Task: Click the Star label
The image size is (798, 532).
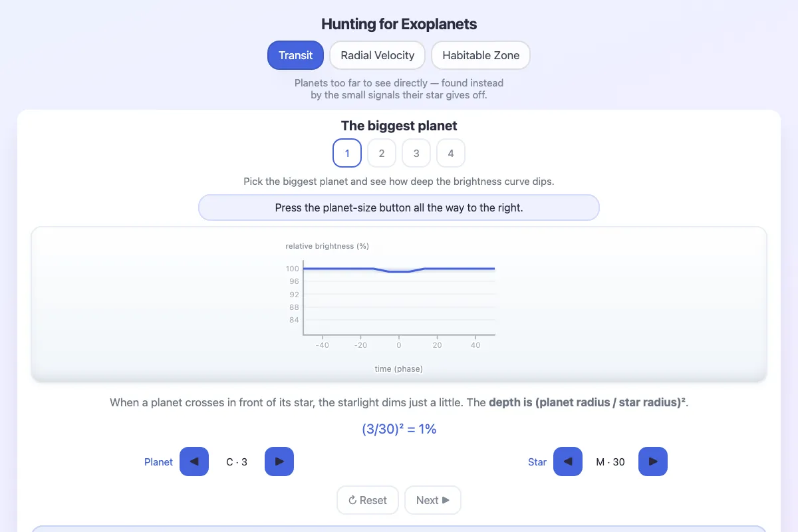Action: (537, 462)
